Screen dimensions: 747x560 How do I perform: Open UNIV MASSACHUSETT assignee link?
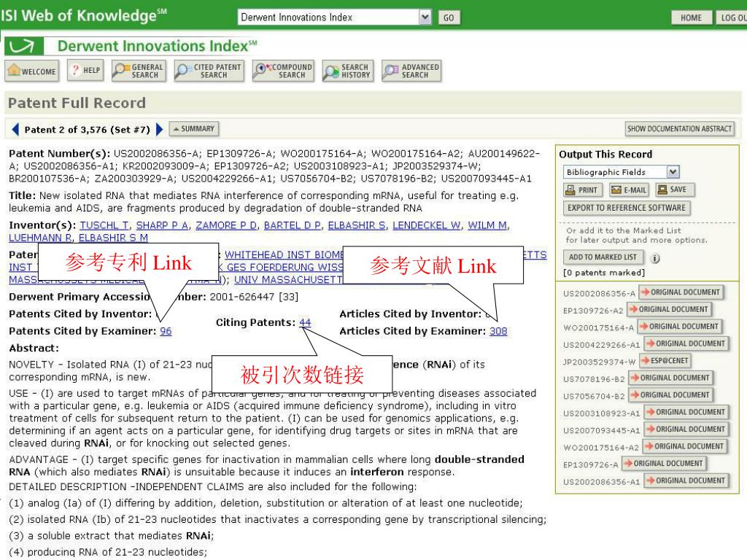[x=288, y=279]
